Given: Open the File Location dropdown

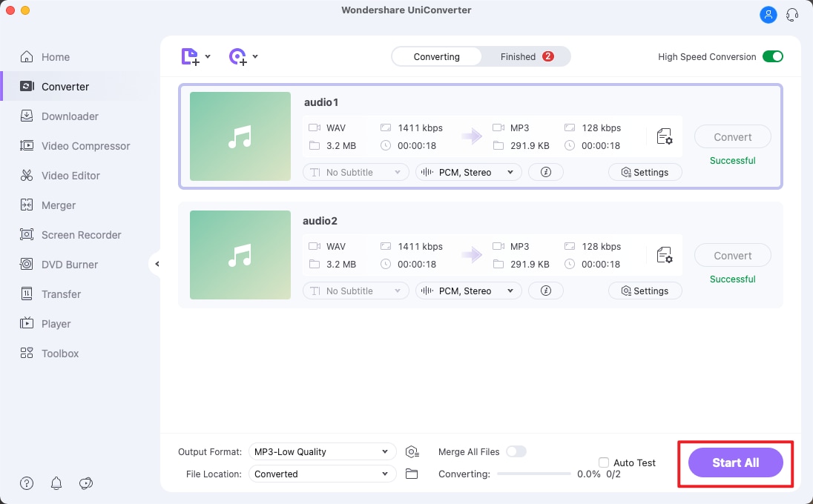Looking at the screenshot, I should pos(322,474).
